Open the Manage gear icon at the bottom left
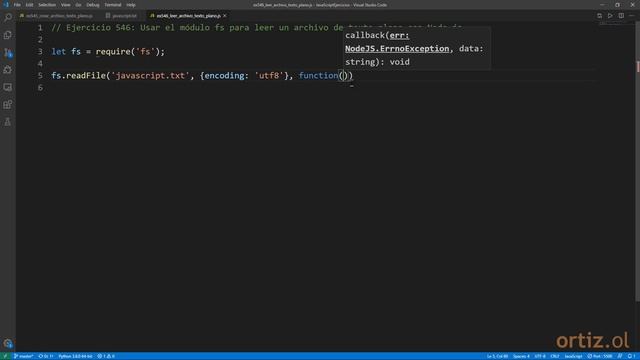The width and height of the screenshot is (640, 360). pyautogui.click(x=8, y=343)
